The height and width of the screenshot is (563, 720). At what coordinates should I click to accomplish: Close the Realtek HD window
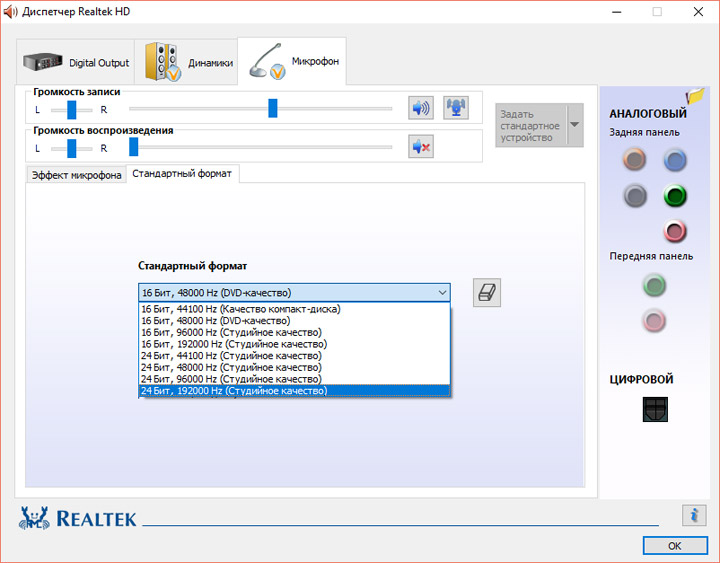[698, 12]
